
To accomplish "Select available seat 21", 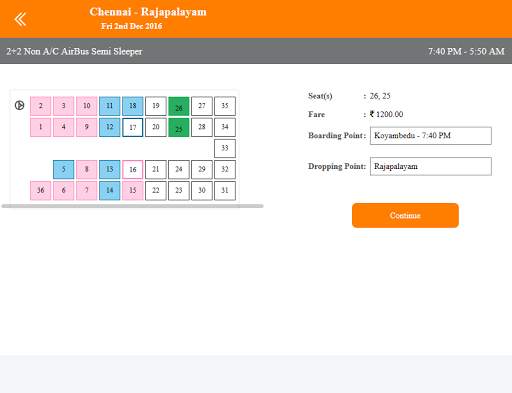I will tap(156, 170).
